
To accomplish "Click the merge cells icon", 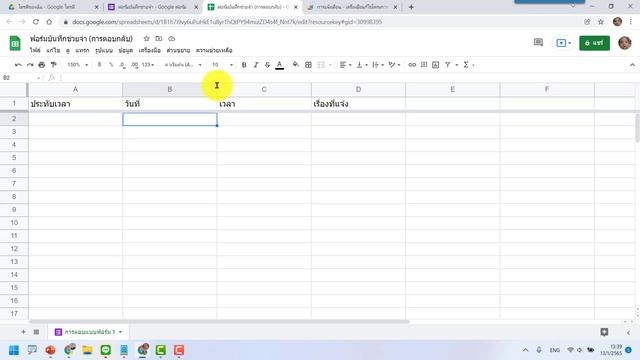I will click(x=321, y=65).
